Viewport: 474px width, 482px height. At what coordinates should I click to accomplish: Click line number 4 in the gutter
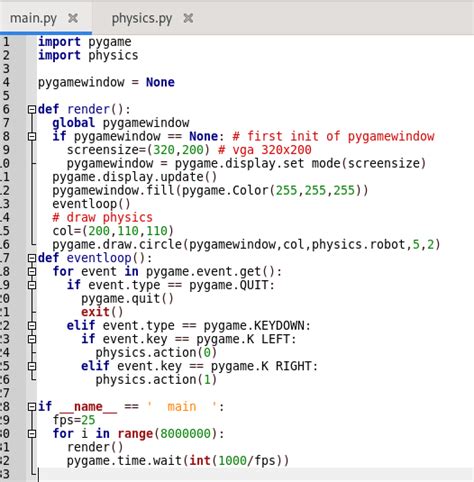point(6,82)
